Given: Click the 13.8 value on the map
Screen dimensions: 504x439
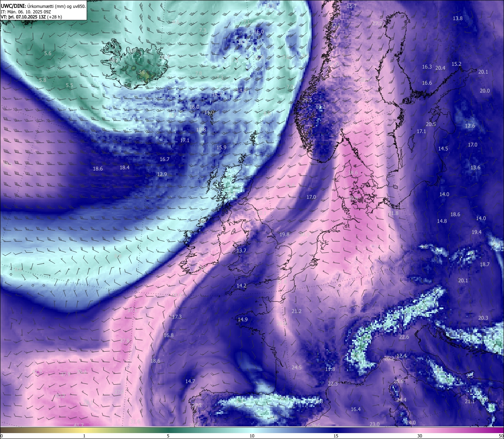Looking at the screenshot, I should pos(458,18).
